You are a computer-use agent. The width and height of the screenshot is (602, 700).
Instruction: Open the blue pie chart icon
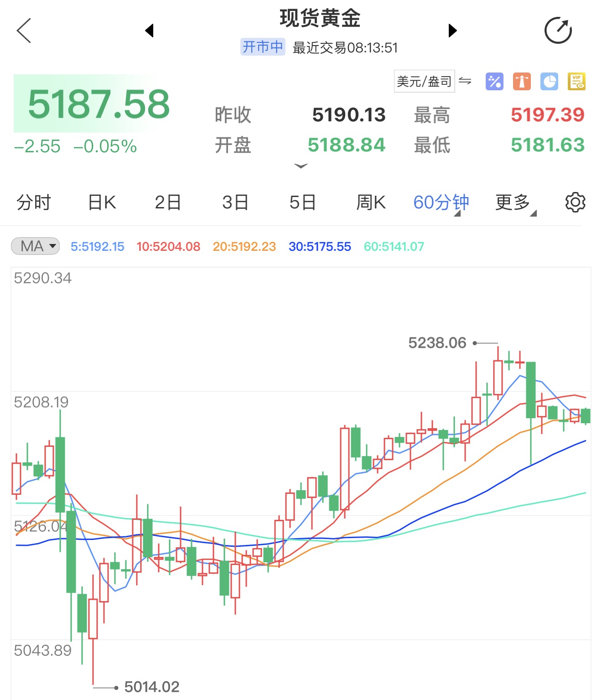click(549, 82)
